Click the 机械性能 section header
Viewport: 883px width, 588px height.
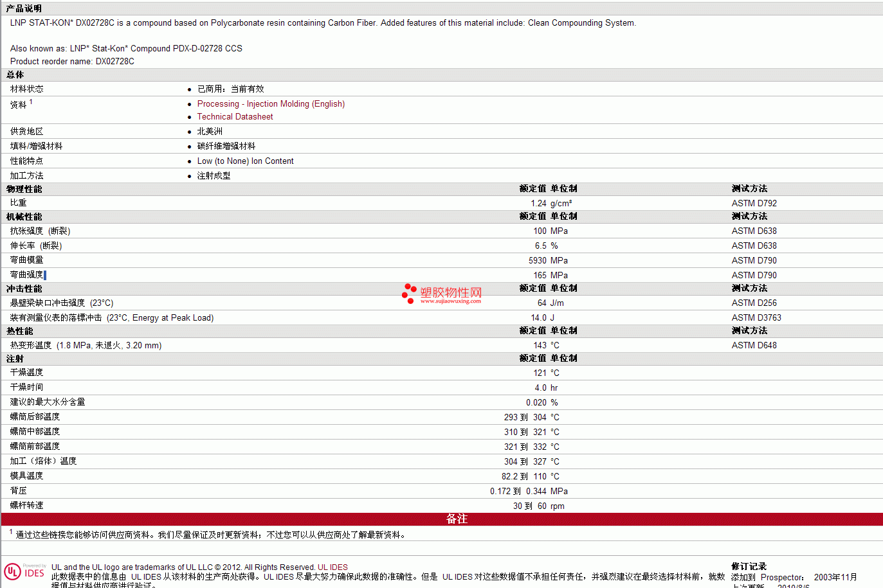pos(24,217)
